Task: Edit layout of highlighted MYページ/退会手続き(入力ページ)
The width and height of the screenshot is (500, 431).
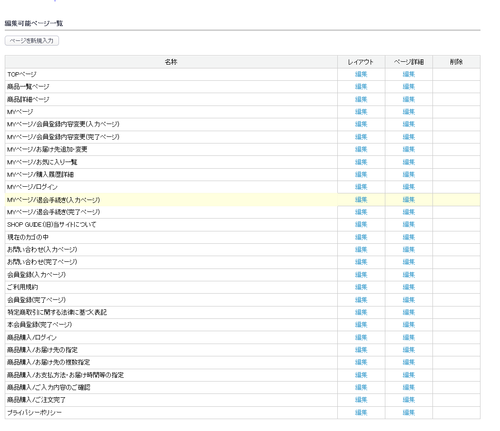Action: [361, 200]
